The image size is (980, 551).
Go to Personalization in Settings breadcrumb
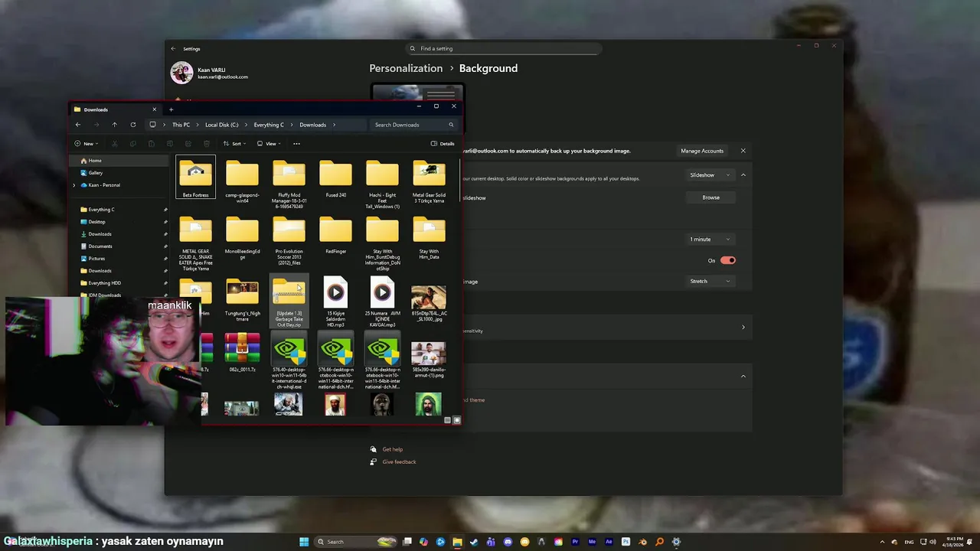click(x=406, y=68)
